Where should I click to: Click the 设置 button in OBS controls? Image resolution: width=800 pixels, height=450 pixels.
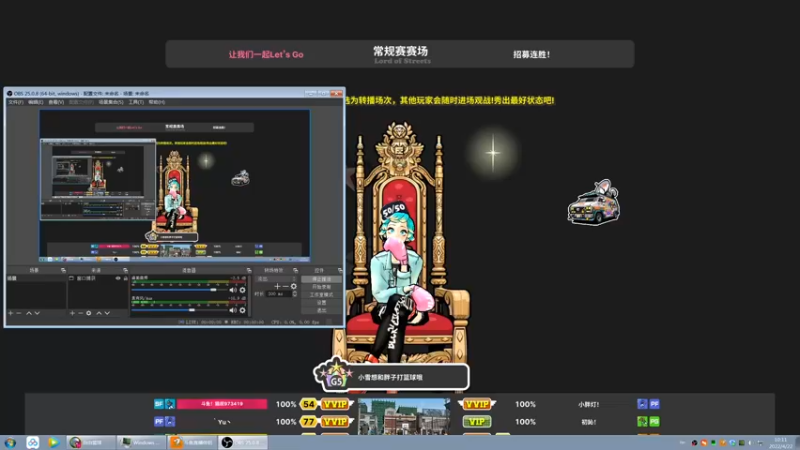(321, 303)
